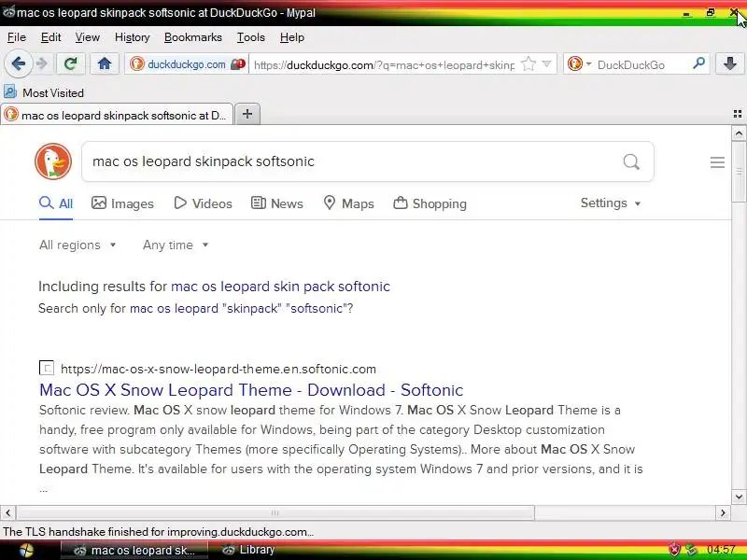Open the Help menu
747x560 pixels.
(x=292, y=37)
